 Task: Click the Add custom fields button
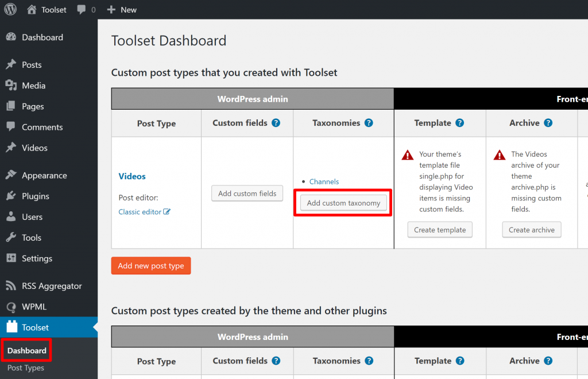[247, 194]
